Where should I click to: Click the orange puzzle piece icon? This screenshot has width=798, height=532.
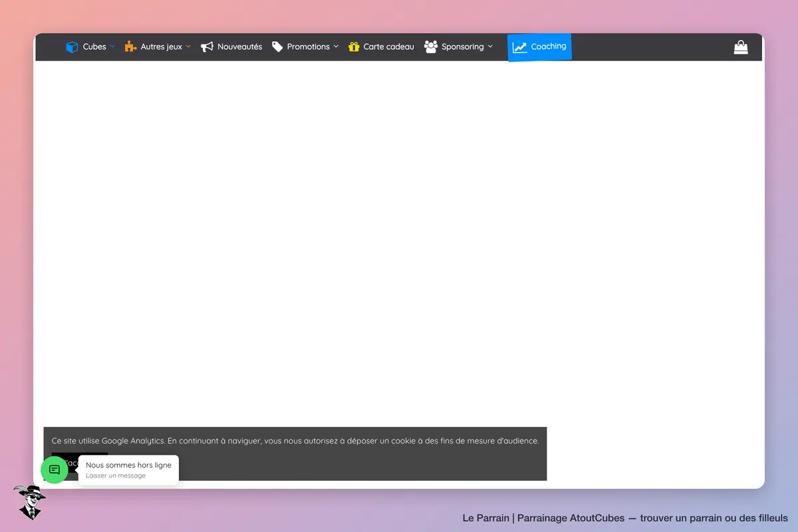(x=130, y=47)
